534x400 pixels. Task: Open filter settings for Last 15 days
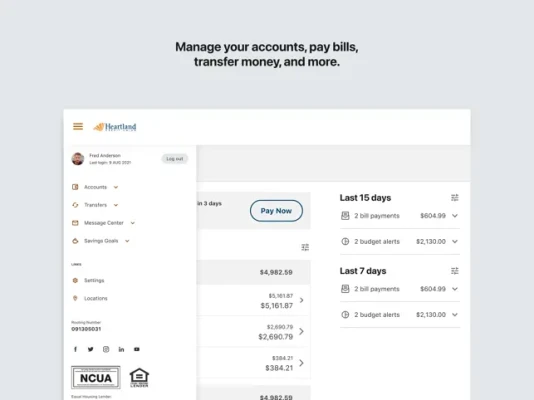[455, 198]
